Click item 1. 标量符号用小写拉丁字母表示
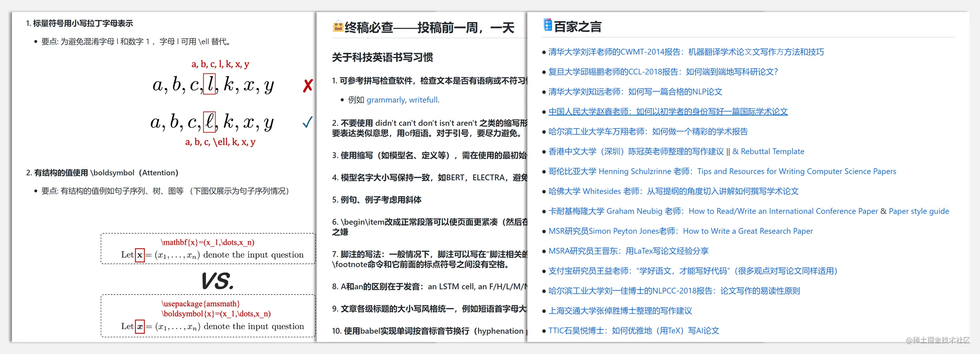 pos(79,24)
